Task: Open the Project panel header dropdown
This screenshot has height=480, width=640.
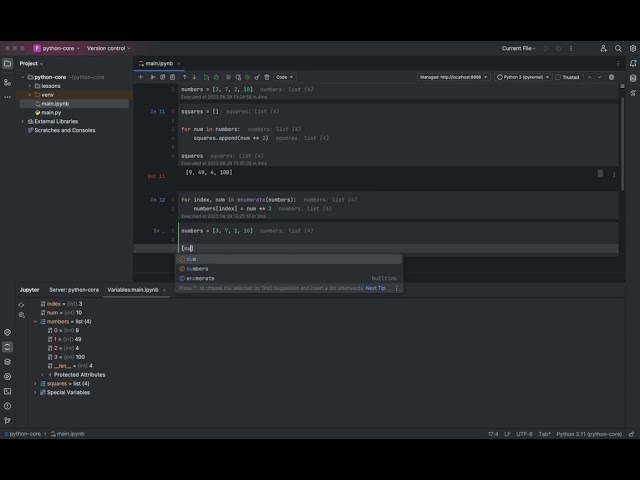Action: [x=31, y=64]
